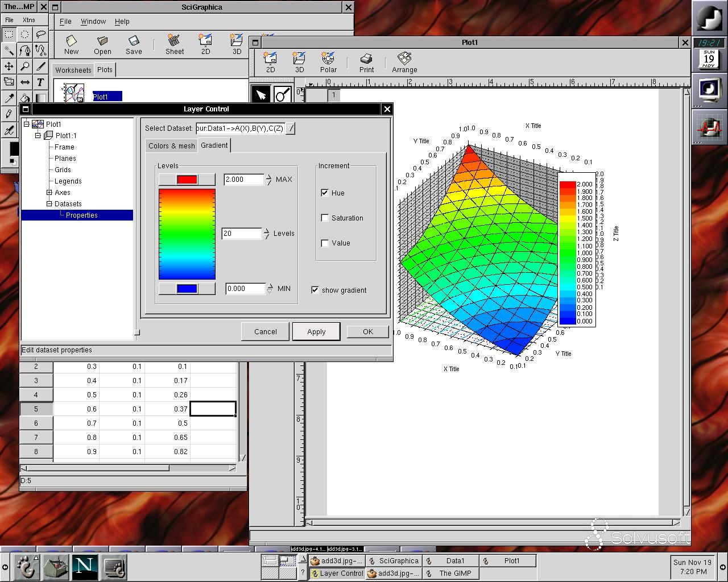728x582 pixels.
Task: Select GIMP pencil tool
Action: point(9,114)
